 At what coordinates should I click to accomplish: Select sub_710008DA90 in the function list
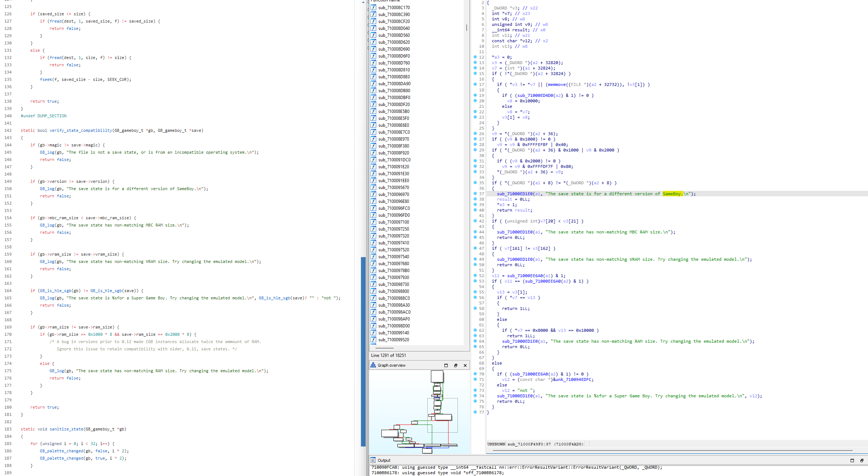394,83
